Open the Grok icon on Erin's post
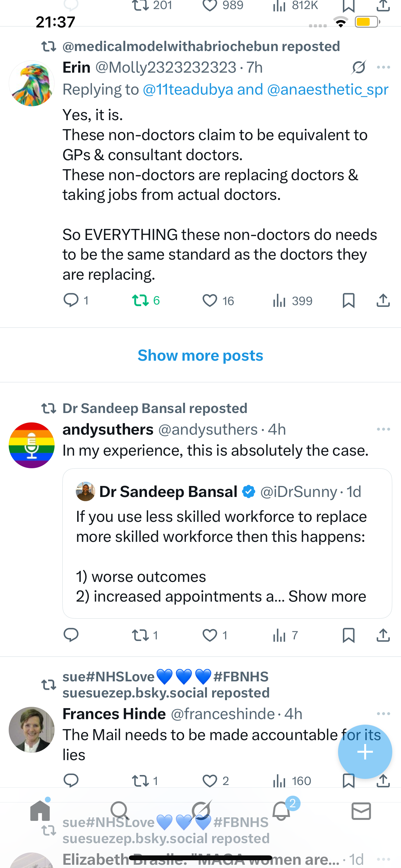This screenshot has width=401, height=868. (358, 67)
